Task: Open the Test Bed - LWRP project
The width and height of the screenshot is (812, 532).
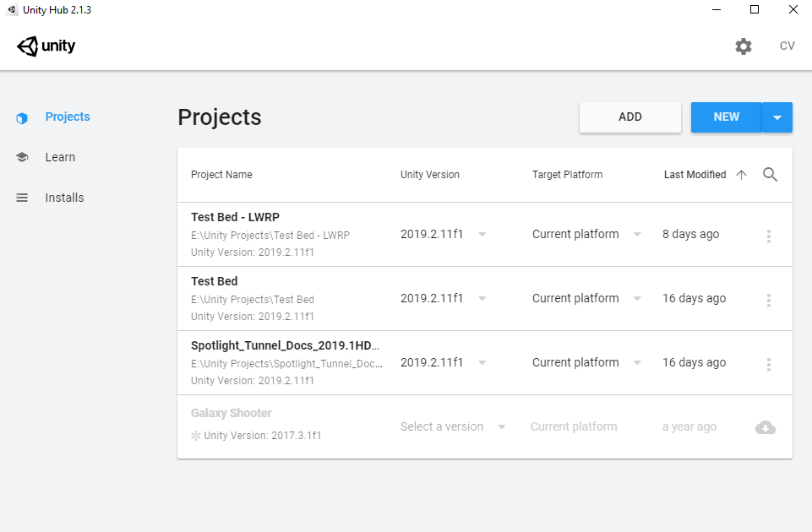Action: 236,217
